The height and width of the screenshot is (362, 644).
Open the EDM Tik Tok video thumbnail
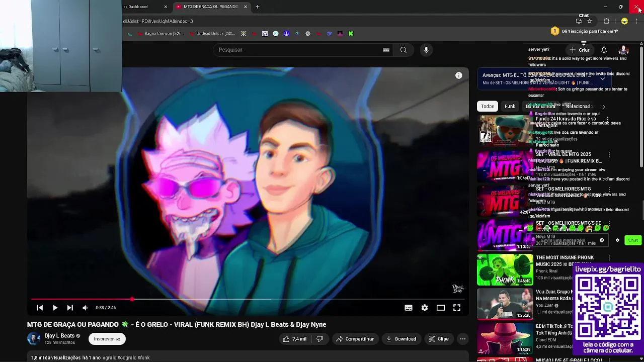tap(505, 338)
